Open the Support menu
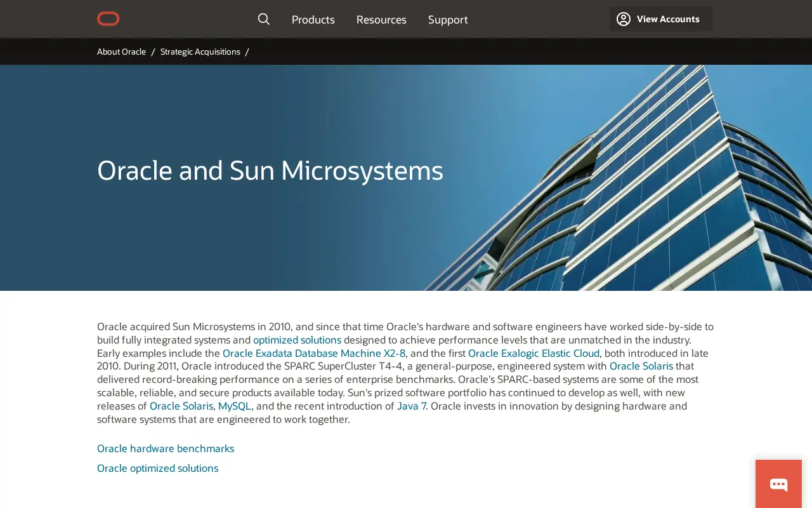 click(x=448, y=20)
